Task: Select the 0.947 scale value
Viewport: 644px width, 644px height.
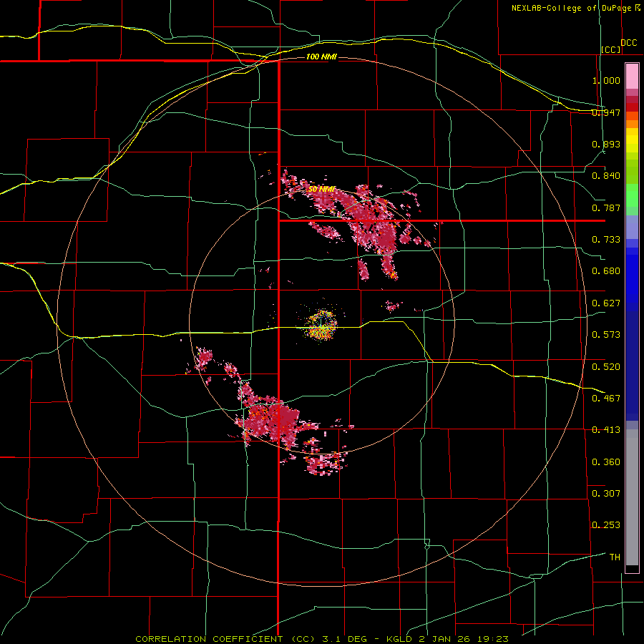Action: [x=606, y=112]
